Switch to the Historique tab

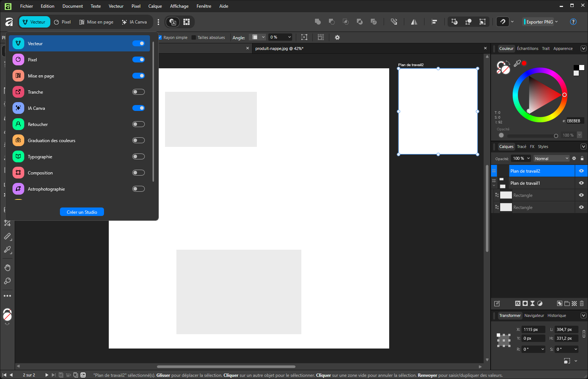click(557, 315)
